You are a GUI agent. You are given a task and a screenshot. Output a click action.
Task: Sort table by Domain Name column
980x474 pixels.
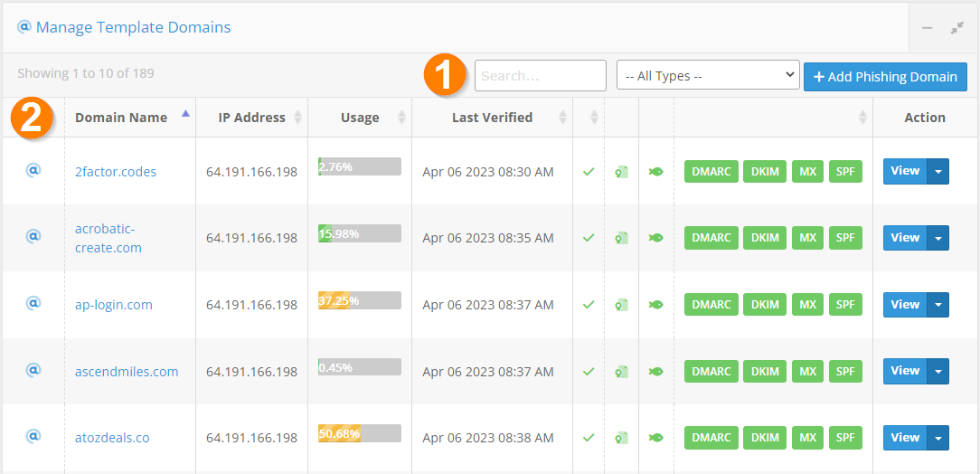[x=121, y=118]
